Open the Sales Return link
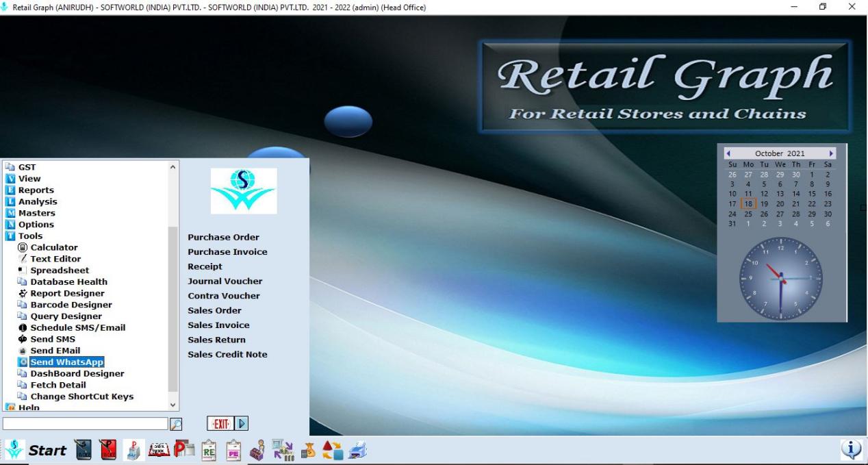Image resolution: width=868 pixels, height=465 pixels. [x=217, y=340]
